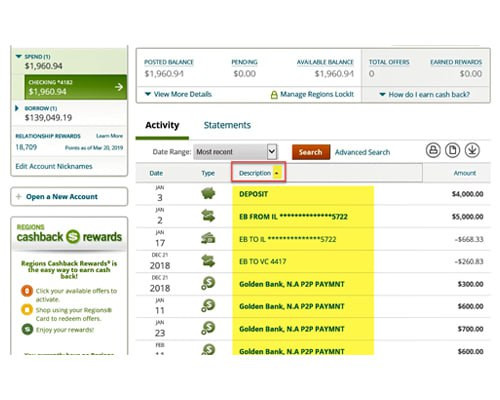Click the EB FROM IL 5722 description

point(293,217)
